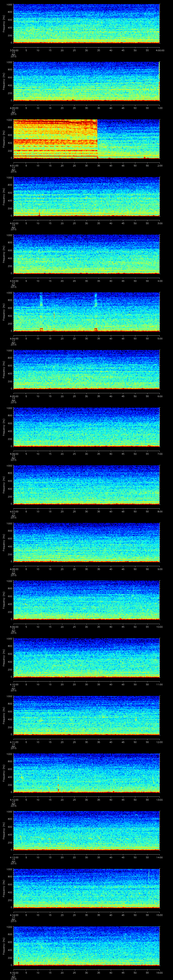This screenshot has width=173, height=980.
Task: Click the spectrogram panel starting at 4:06:00
Action: click(86, 427)
